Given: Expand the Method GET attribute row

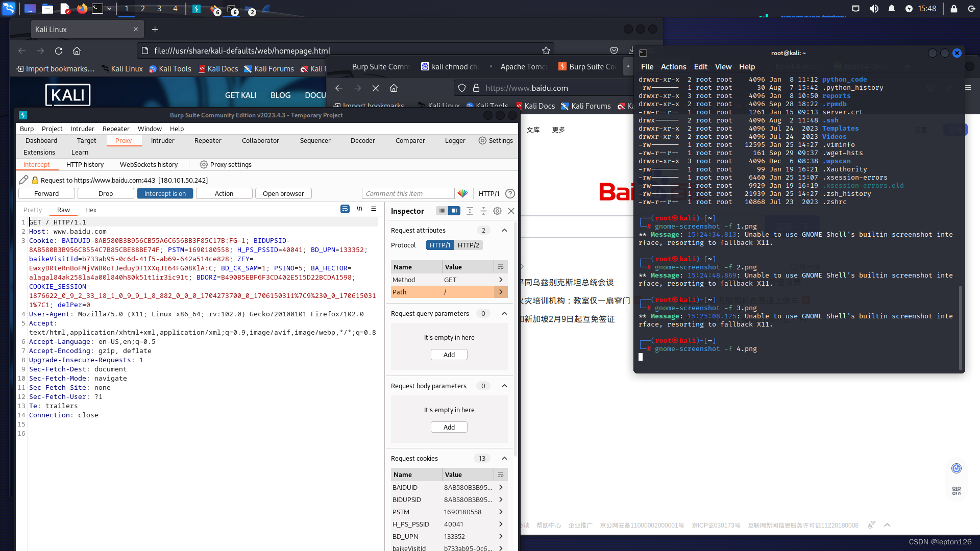Looking at the screenshot, I should point(501,280).
